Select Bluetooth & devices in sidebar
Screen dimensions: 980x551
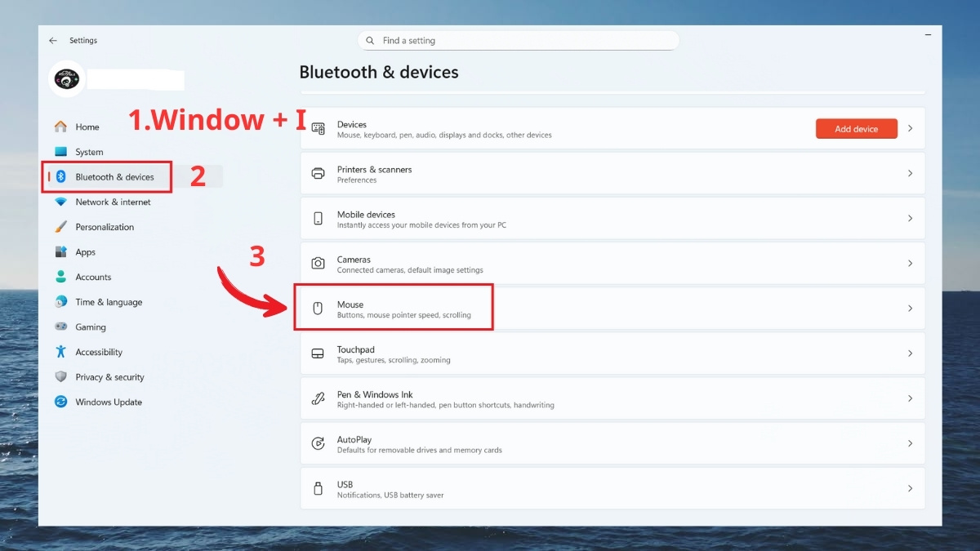pyautogui.click(x=114, y=177)
